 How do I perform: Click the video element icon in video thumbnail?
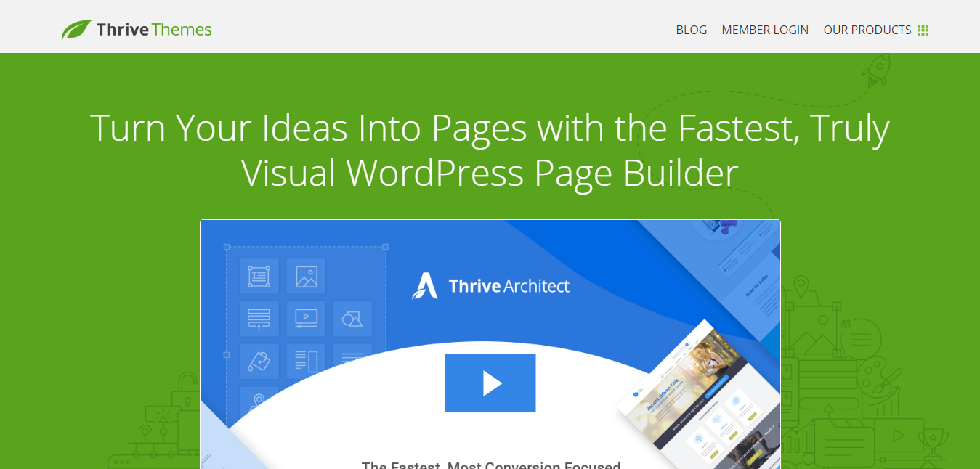coord(306,318)
